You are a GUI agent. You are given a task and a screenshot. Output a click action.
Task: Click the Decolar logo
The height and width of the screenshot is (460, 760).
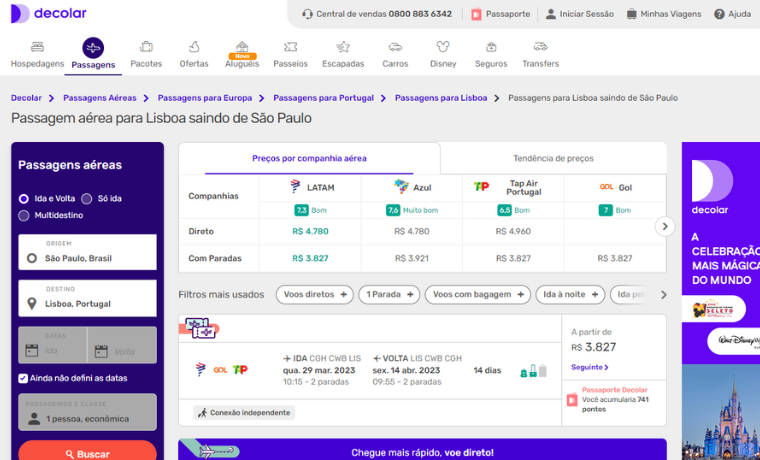click(48, 14)
